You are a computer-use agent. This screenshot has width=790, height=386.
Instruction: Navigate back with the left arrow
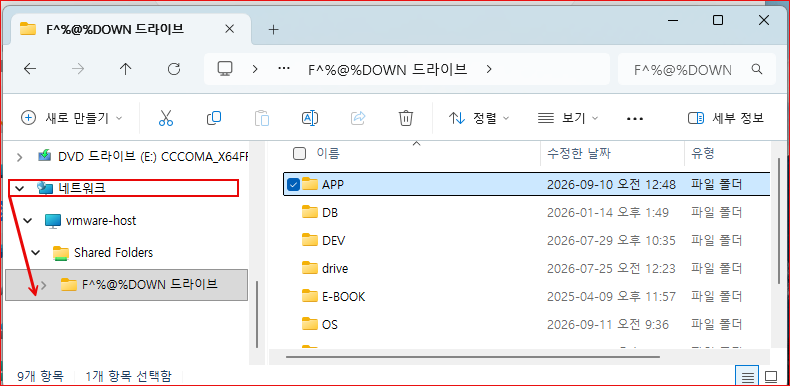click(x=30, y=69)
